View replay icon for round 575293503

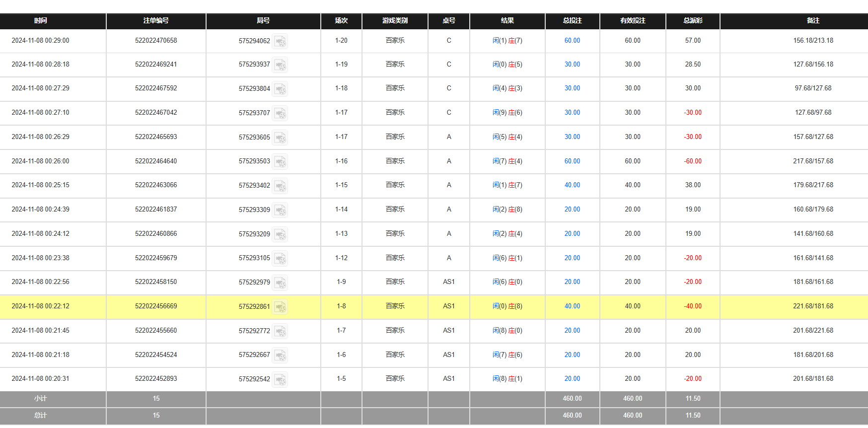(x=280, y=162)
